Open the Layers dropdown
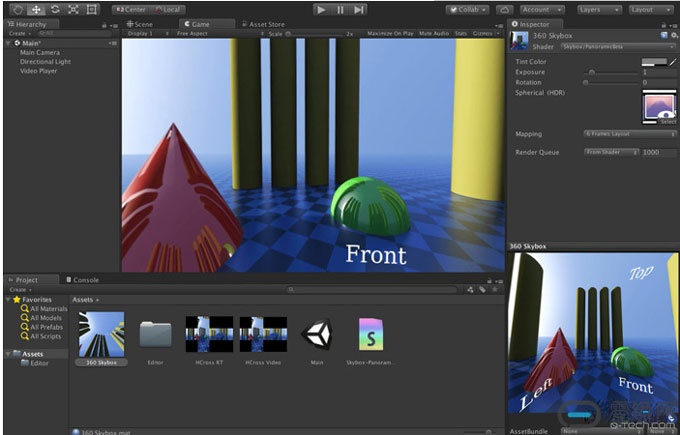 pos(600,9)
